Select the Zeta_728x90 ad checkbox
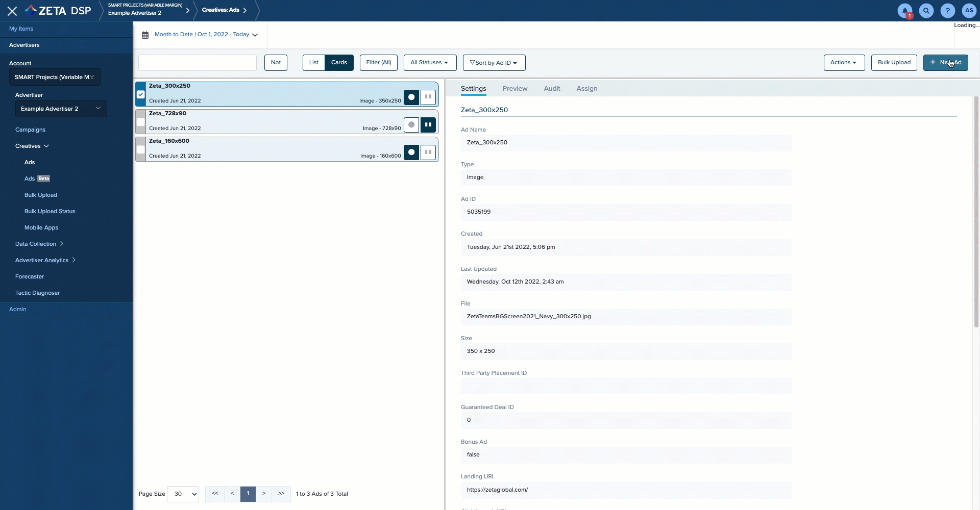The height and width of the screenshot is (510, 980). [x=141, y=122]
